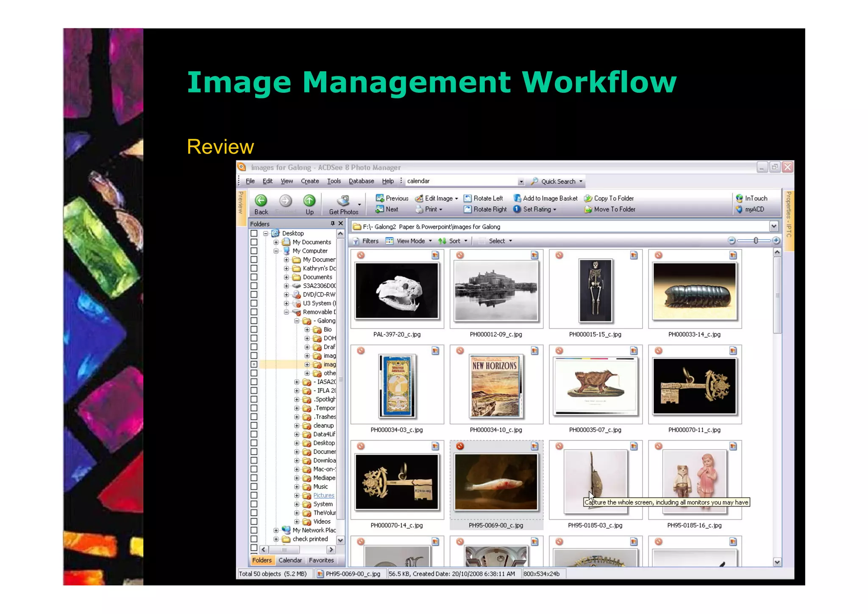Click database icon on PH000033-14_c.jpg thumbnail
868x614 pixels.
733,255
